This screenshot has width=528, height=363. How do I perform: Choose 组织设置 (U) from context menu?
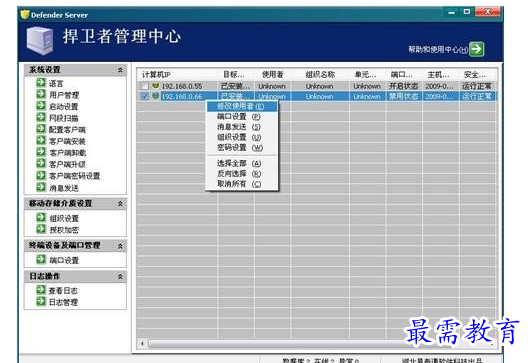pos(242,137)
